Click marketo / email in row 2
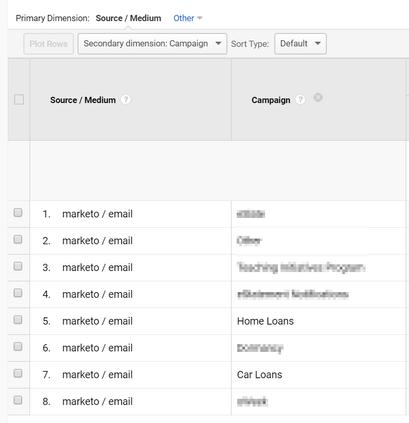Screen dimensions: 409x423 point(97,241)
